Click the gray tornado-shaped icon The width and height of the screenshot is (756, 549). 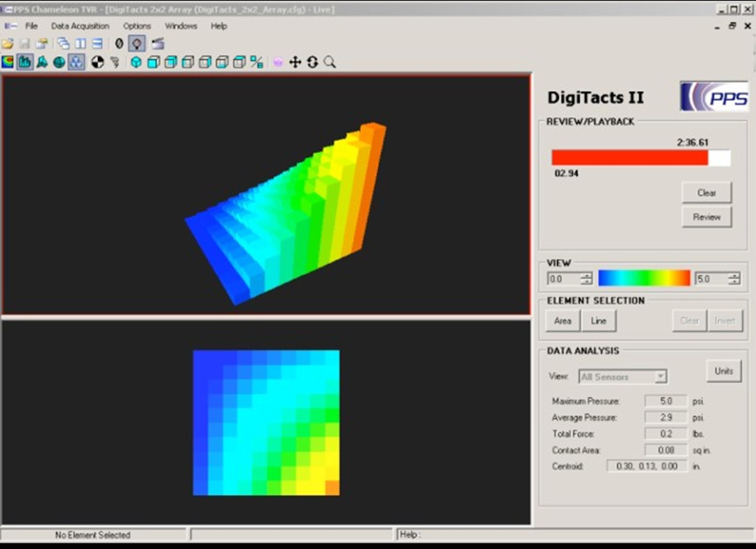115,62
